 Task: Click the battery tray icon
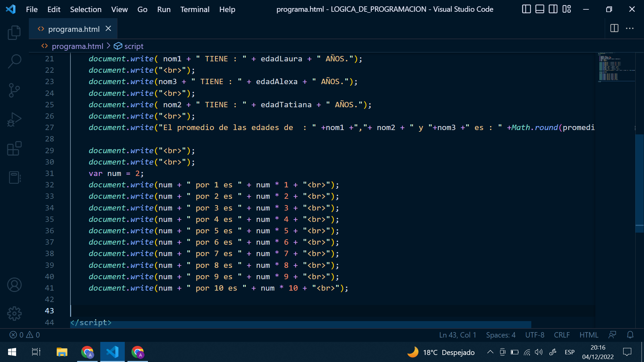515,352
